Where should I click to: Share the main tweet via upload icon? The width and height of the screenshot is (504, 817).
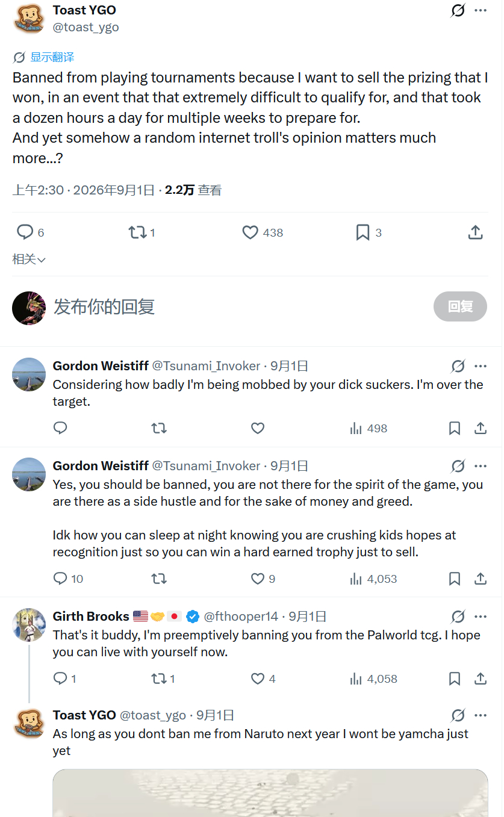pyautogui.click(x=476, y=232)
